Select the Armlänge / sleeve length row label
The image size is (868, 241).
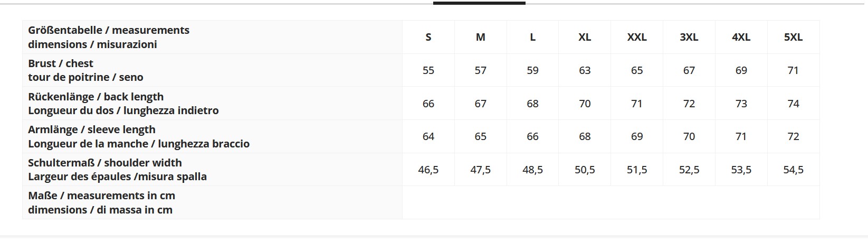(138, 136)
